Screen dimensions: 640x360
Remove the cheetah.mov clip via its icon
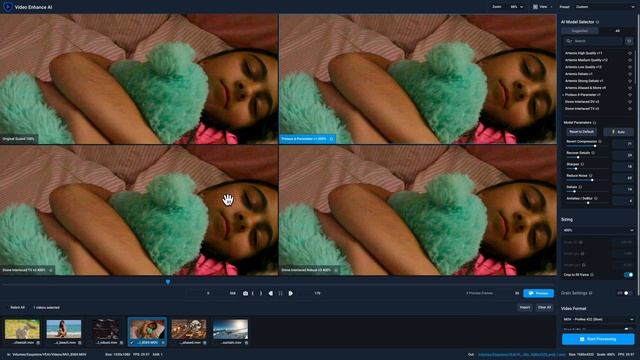(38, 343)
